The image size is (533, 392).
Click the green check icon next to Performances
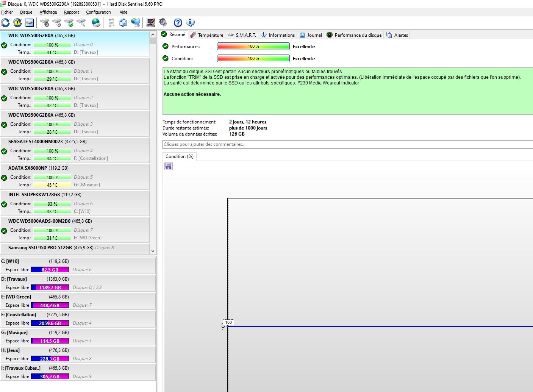click(166, 46)
